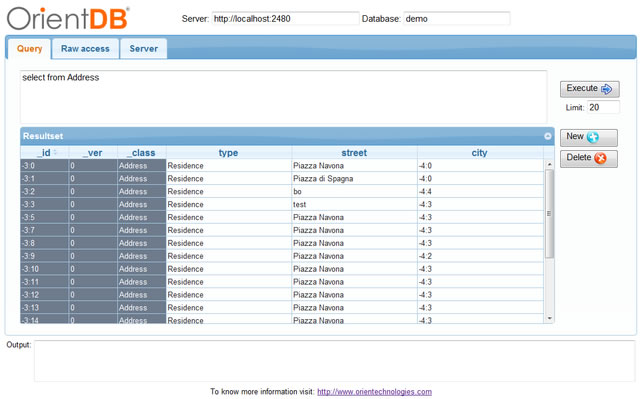
Task: Sort results by the type column header
Action: click(228, 153)
